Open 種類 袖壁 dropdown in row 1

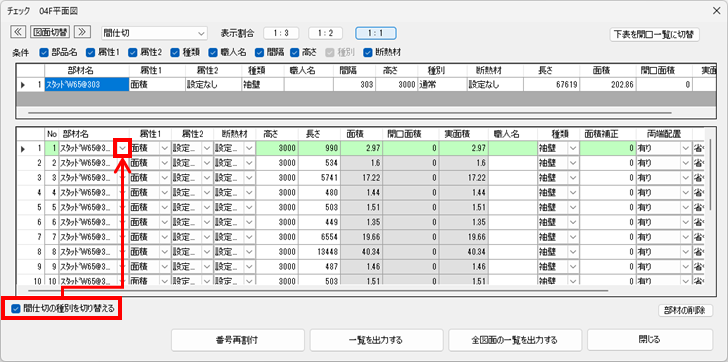(572, 148)
